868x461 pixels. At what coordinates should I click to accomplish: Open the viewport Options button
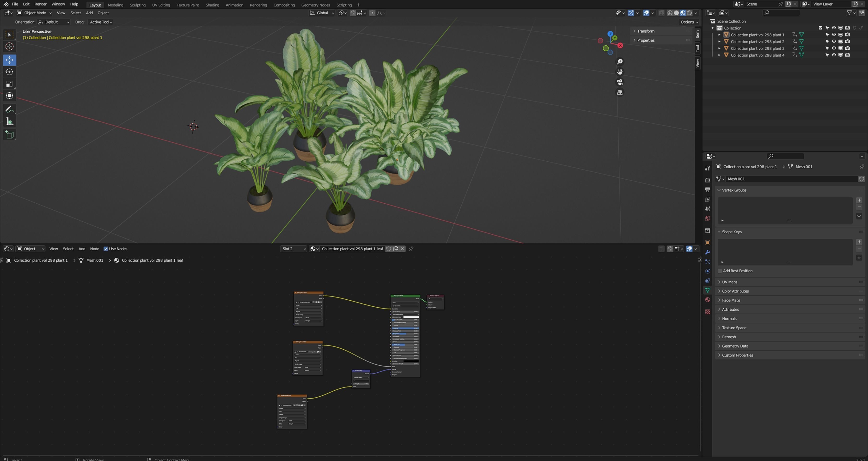coord(689,22)
